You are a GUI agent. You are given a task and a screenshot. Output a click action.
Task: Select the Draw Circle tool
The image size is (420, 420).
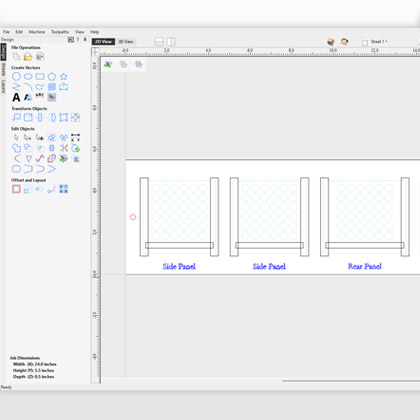pos(16,77)
